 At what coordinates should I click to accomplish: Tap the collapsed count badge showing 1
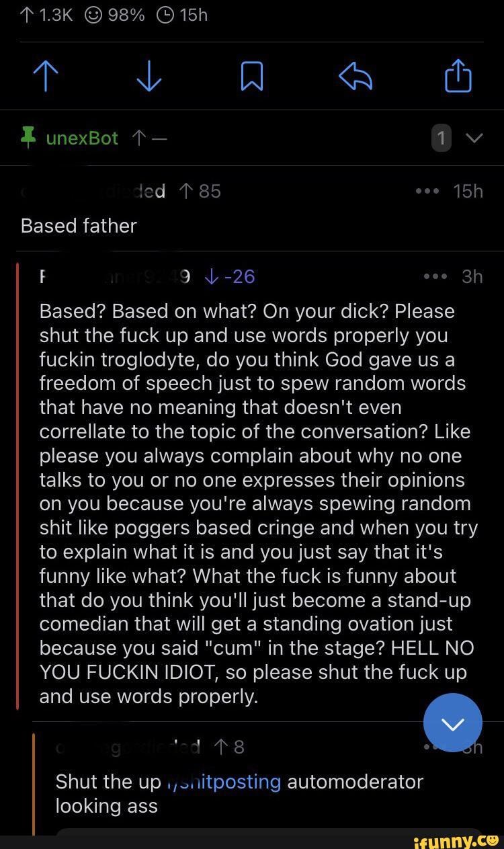click(441, 138)
